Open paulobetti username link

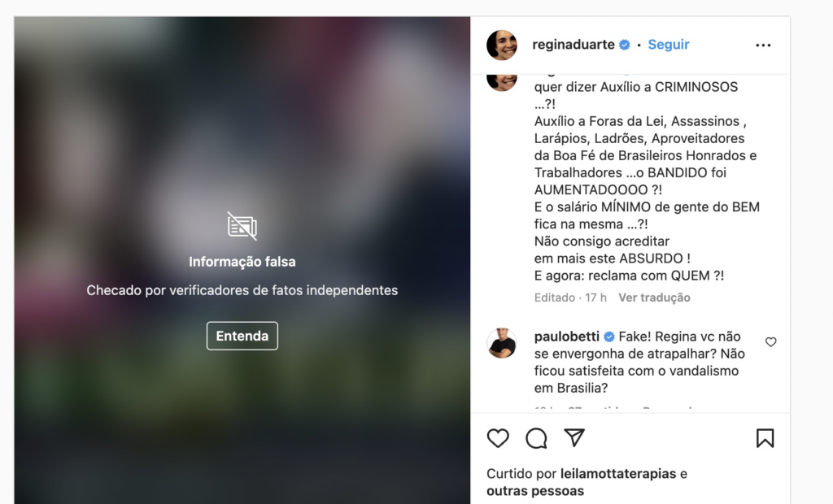(x=566, y=337)
